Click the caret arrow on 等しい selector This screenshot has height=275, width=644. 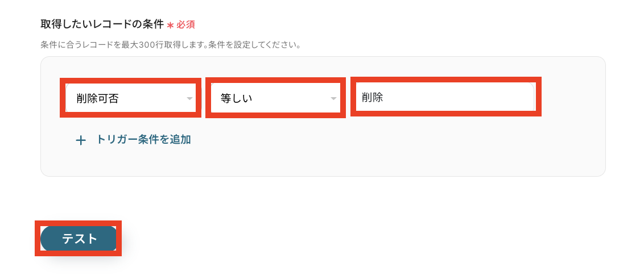point(333,98)
